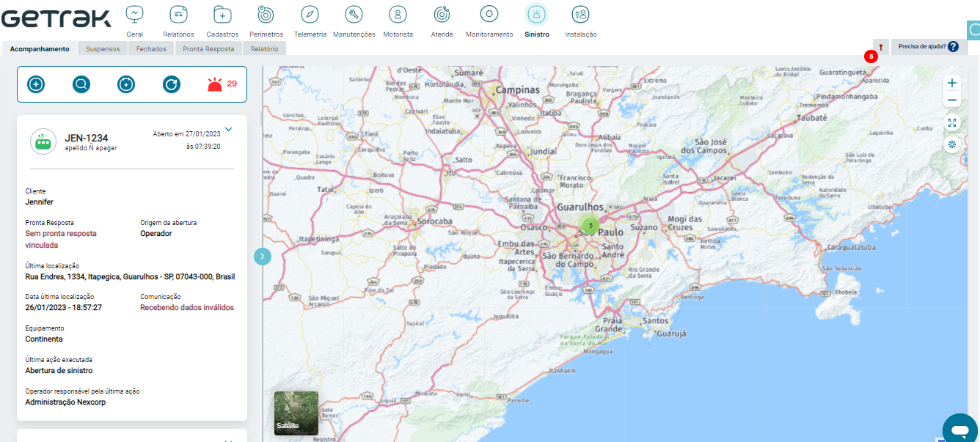Click the 'apelido Ñ apagar' nickname text
This screenshot has width=980, height=442.
91,148
